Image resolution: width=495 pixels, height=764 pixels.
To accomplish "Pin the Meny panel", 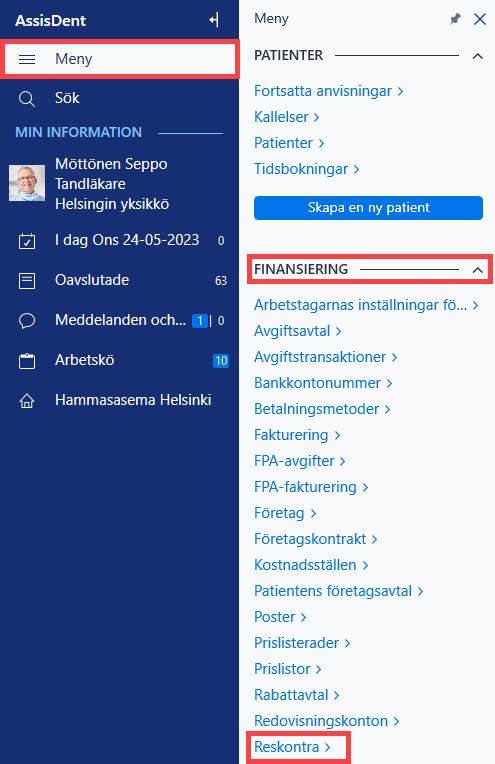I will click(x=455, y=19).
